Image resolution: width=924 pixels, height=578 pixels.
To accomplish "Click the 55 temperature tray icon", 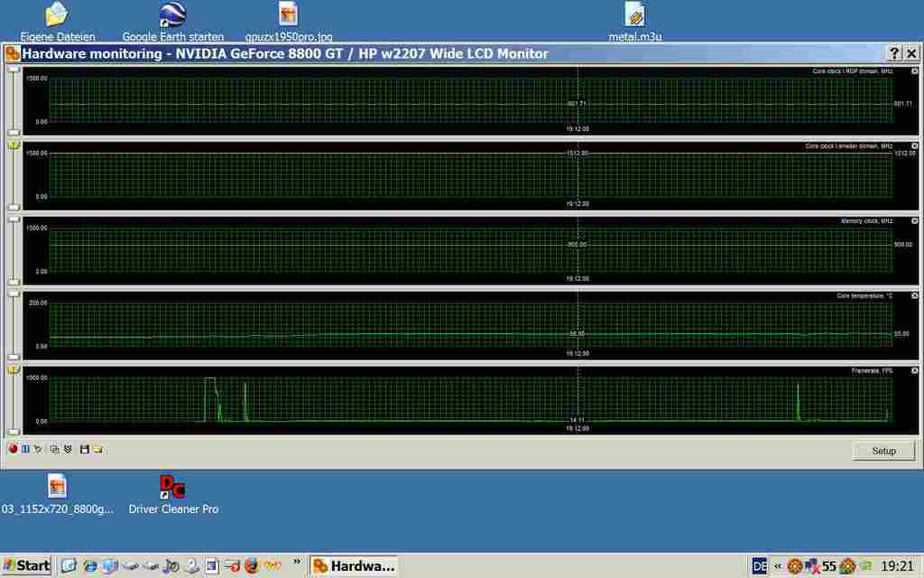I will point(829,566).
